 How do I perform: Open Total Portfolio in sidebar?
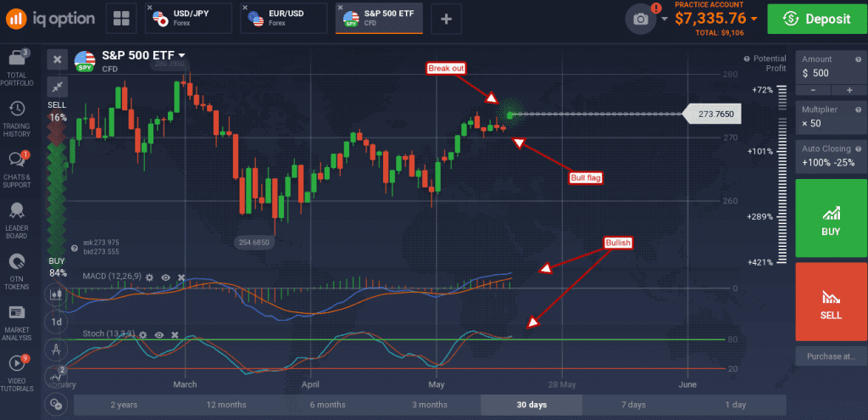[x=17, y=68]
